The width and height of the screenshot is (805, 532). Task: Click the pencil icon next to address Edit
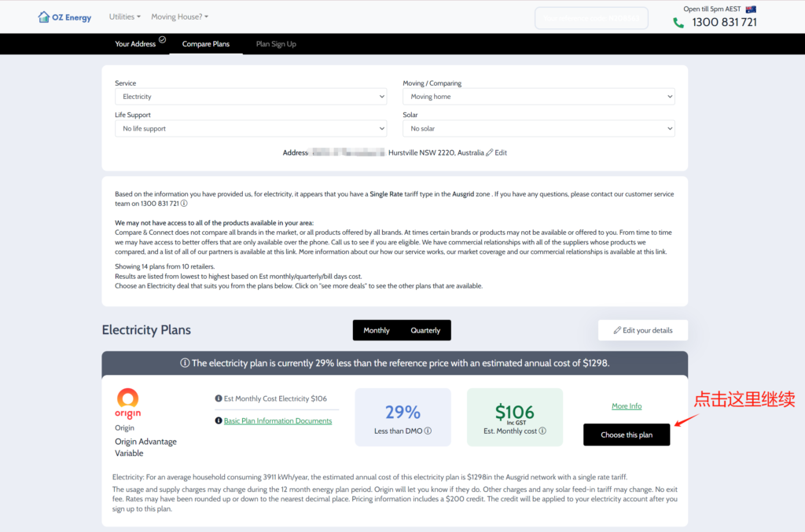click(x=489, y=152)
